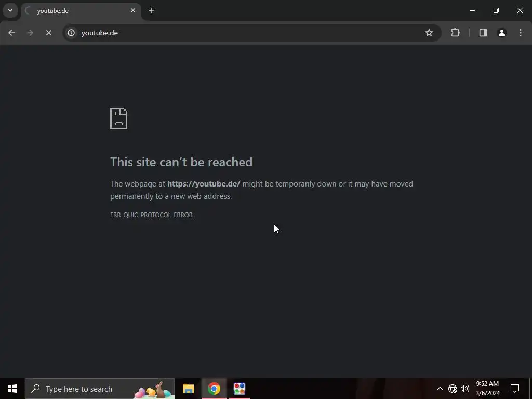Viewport: 532px width, 399px height.
Task: Show hidden system tray icons
Action: point(440,389)
